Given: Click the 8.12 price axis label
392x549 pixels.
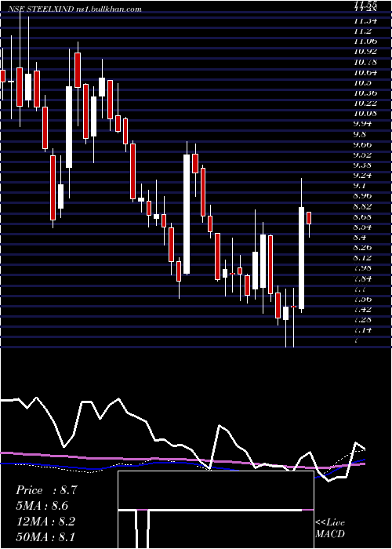Looking at the screenshot, I should (364, 258).
